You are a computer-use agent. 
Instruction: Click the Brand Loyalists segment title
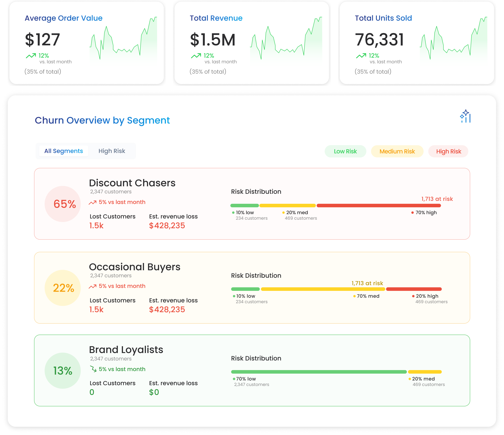(x=126, y=350)
